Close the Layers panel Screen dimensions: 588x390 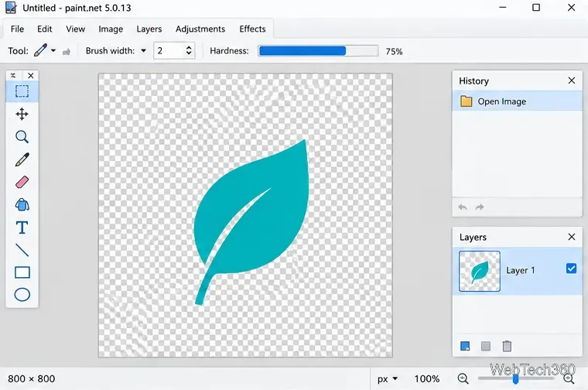(x=572, y=237)
